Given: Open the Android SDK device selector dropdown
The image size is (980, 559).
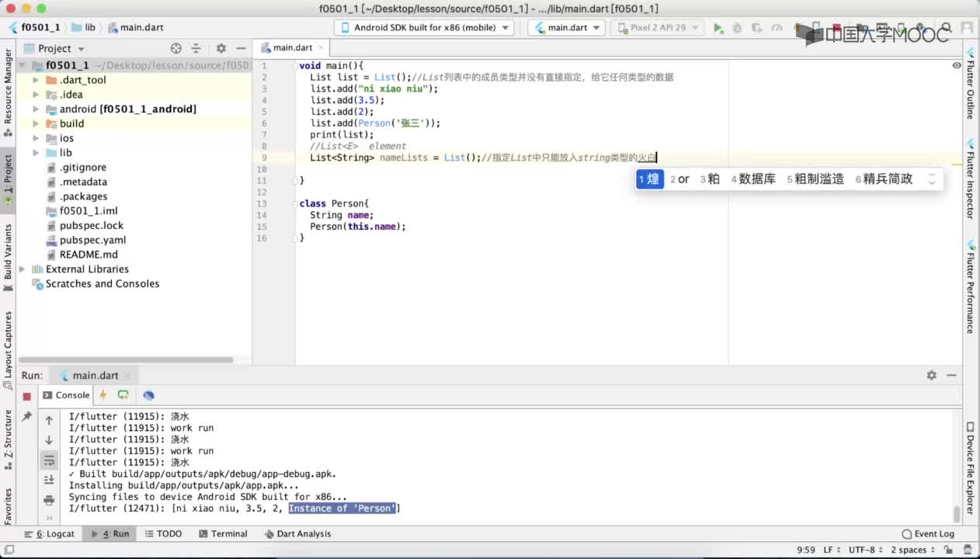Looking at the screenshot, I should point(424,28).
